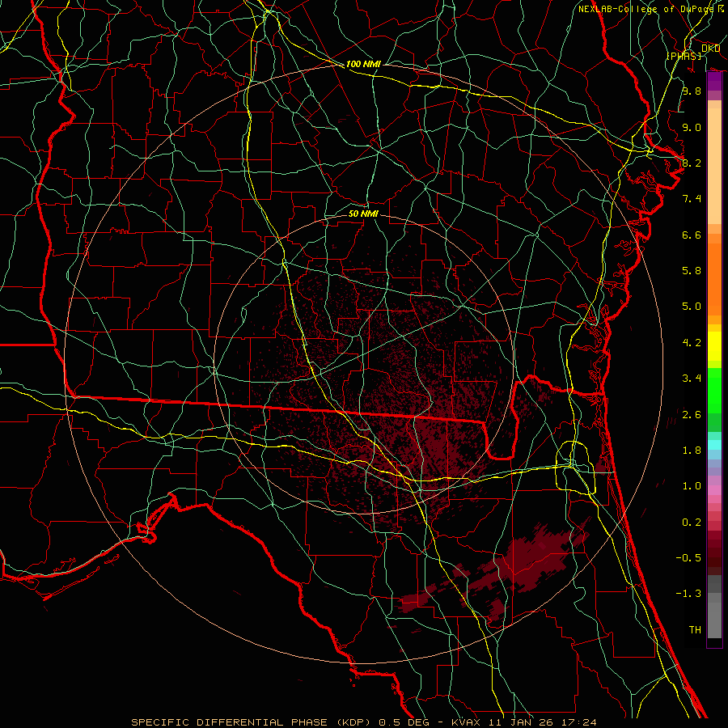This screenshot has height=728, width=728.
Task: Click the NEXLAB-College of DuPage title text
Action: pyautogui.click(x=645, y=9)
